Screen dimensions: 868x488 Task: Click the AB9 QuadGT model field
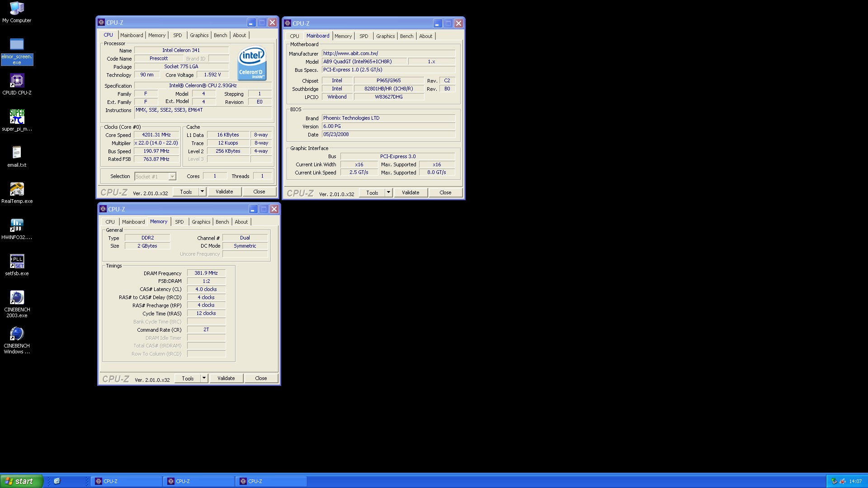point(364,61)
